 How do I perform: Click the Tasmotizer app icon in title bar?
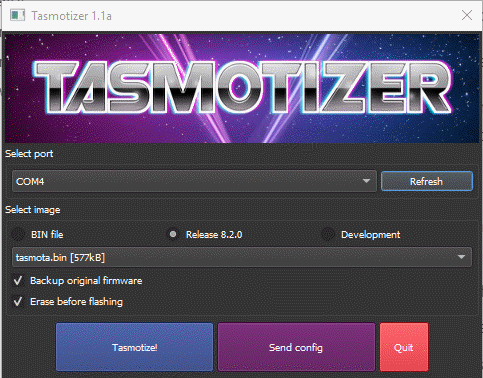click(17, 15)
